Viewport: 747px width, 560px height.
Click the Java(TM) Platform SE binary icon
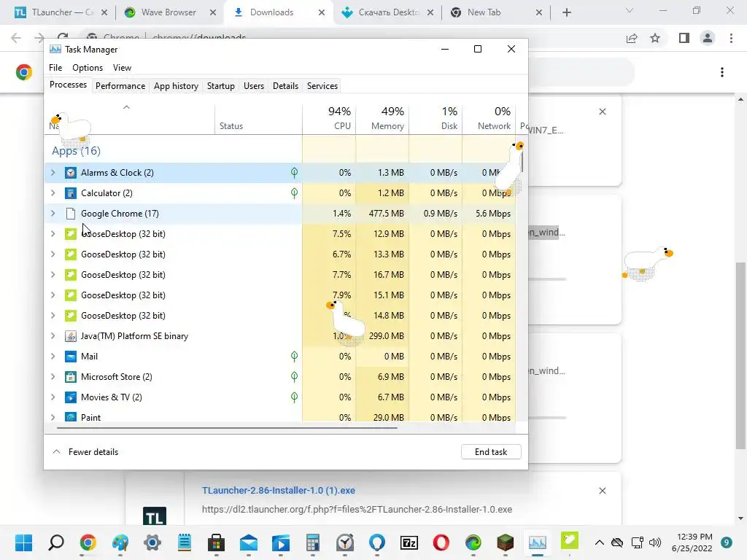71,336
